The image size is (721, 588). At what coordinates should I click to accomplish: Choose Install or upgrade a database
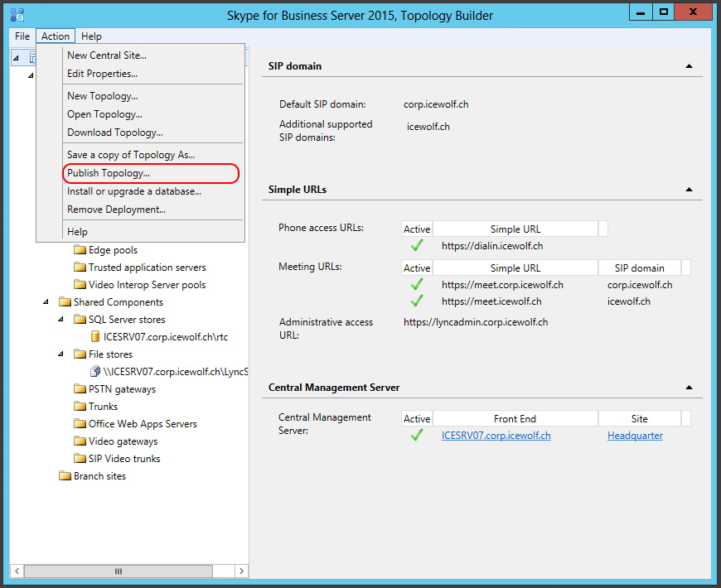(x=133, y=191)
